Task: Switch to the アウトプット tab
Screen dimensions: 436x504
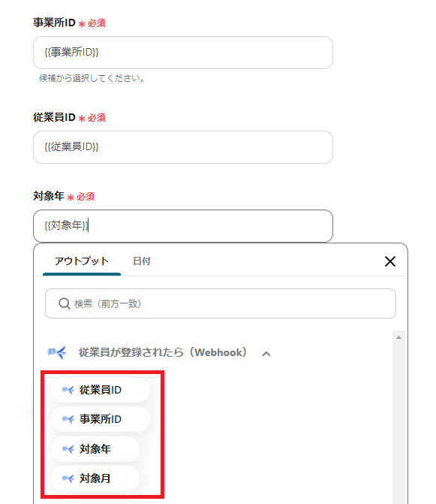Action: pyautogui.click(x=82, y=261)
